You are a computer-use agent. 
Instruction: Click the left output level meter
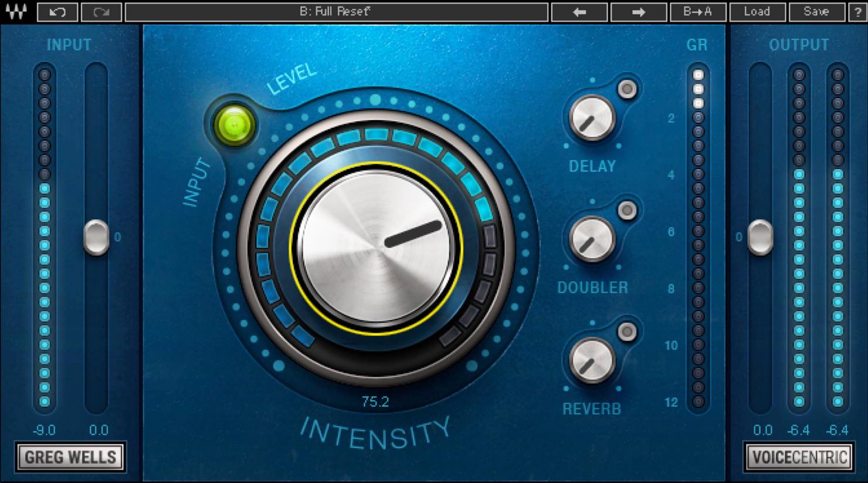tap(799, 238)
